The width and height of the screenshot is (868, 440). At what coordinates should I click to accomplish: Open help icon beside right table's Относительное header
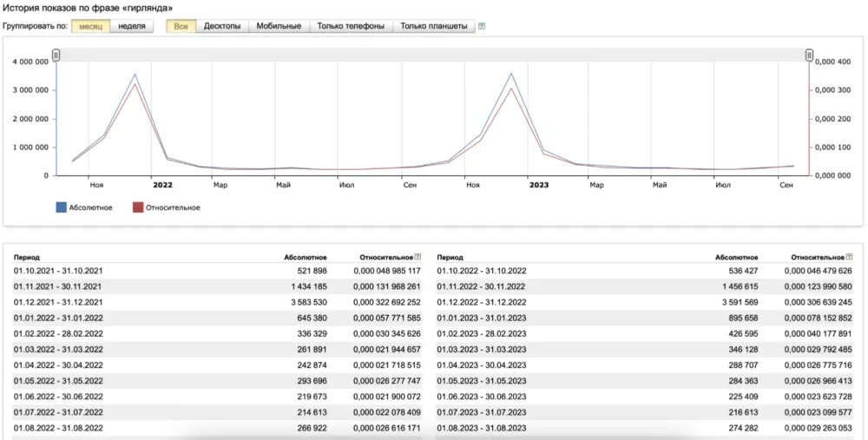click(x=849, y=258)
